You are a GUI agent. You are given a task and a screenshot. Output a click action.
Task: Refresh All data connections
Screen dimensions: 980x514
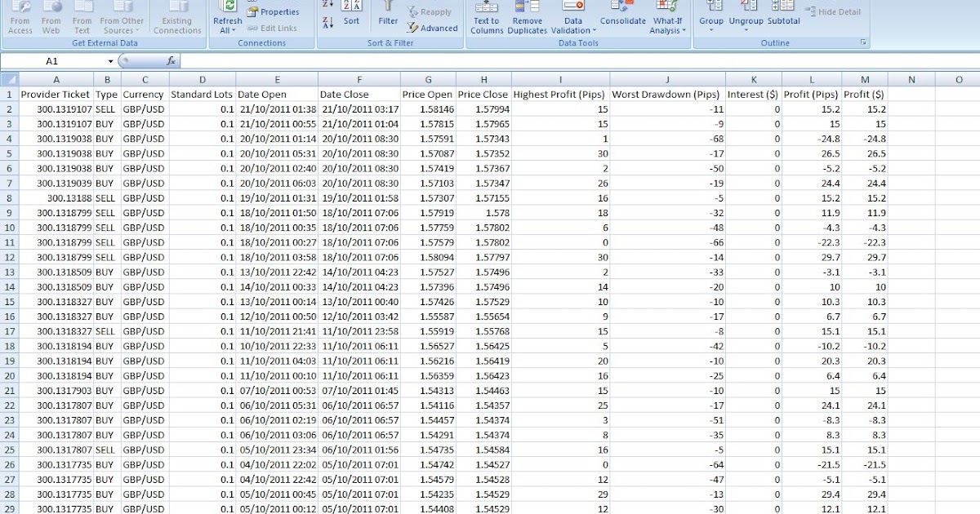click(x=227, y=18)
